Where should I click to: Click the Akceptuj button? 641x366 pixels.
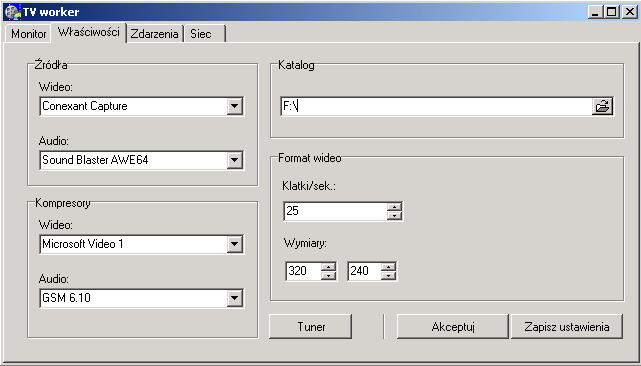click(453, 327)
